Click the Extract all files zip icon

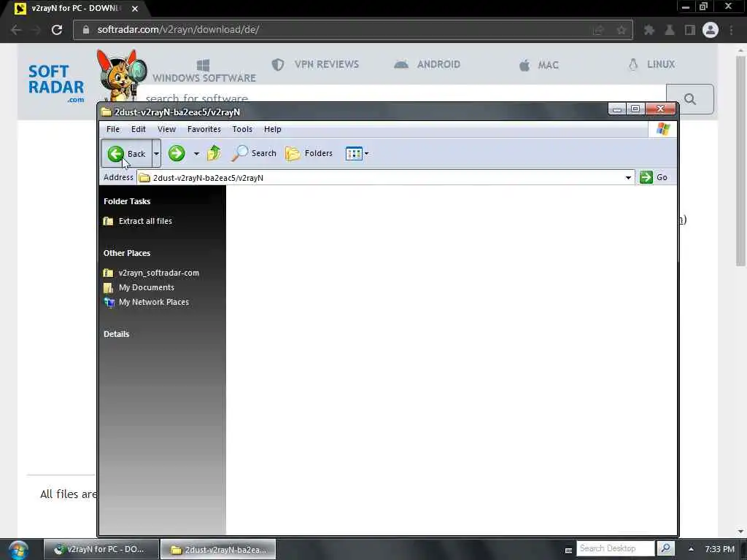109,221
